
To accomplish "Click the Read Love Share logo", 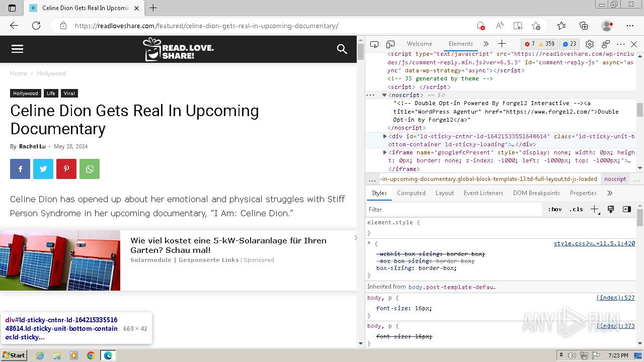I will [x=178, y=49].
